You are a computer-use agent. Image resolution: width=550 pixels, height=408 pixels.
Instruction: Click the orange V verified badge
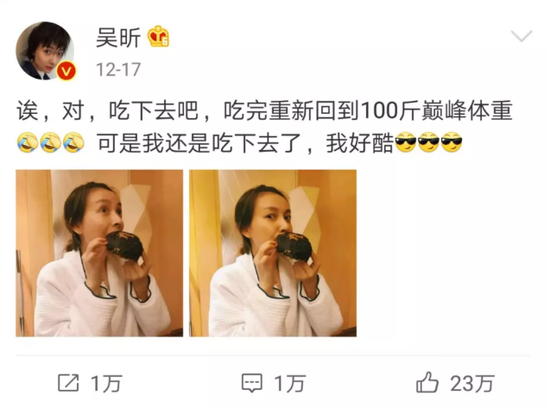tap(66, 71)
